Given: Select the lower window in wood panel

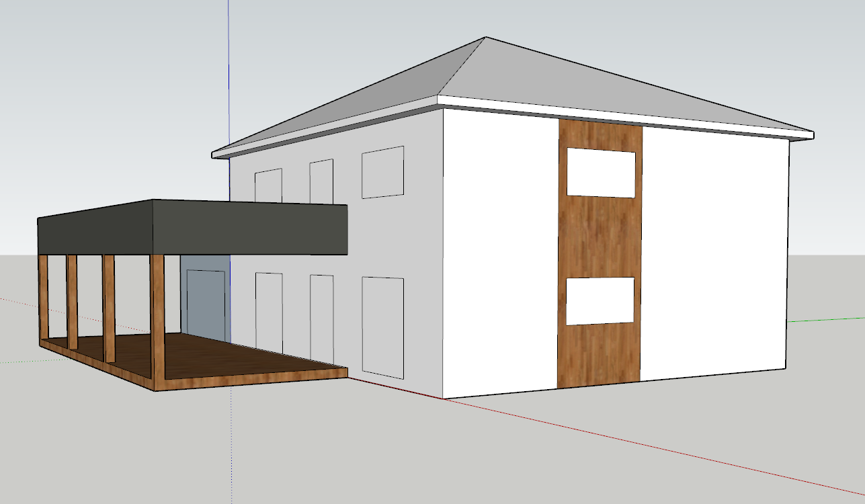Looking at the screenshot, I should click(600, 300).
